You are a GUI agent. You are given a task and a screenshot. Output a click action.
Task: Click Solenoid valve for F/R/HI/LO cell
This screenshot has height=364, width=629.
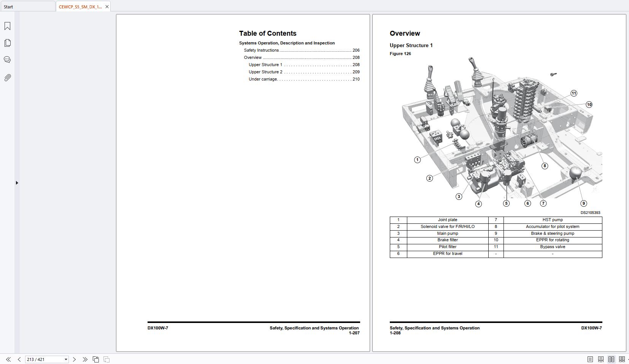(x=448, y=227)
